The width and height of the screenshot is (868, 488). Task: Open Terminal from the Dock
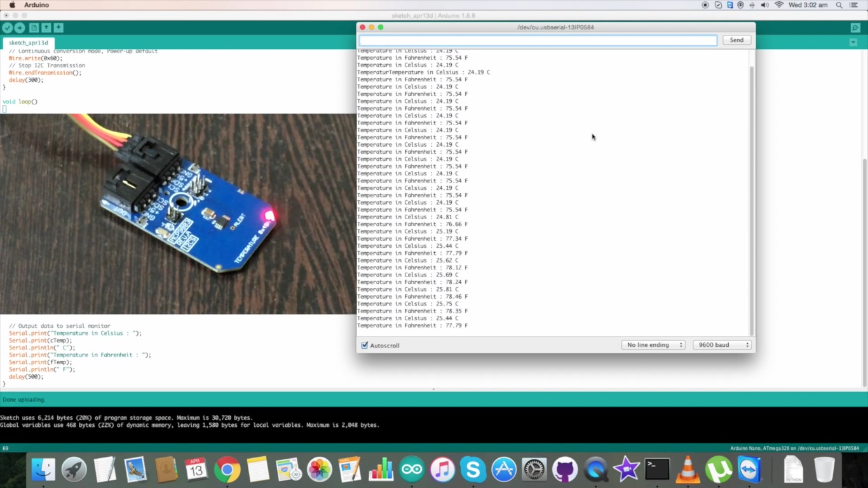point(657,469)
